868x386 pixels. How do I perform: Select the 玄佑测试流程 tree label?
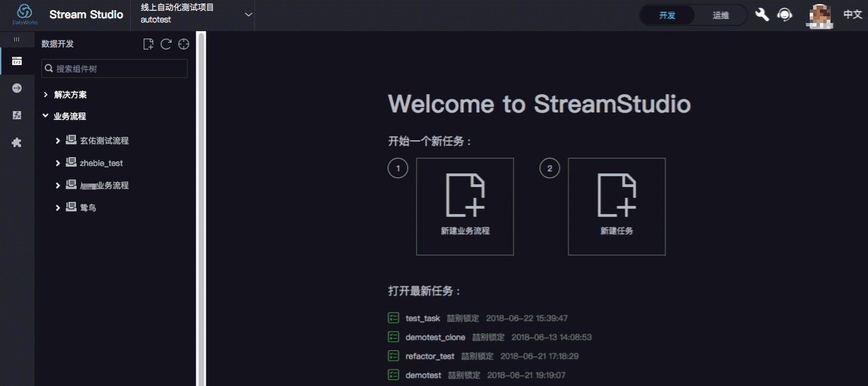104,141
